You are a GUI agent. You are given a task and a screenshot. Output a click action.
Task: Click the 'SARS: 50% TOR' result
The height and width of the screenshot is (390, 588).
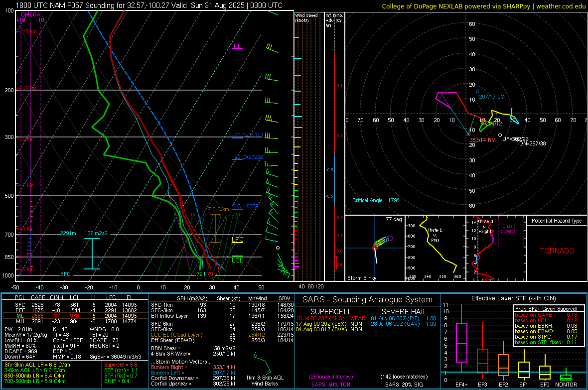click(x=330, y=385)
